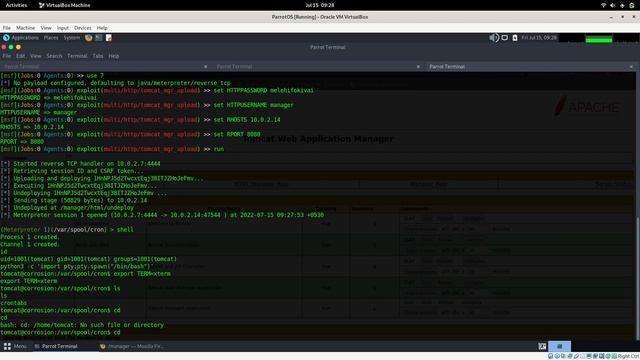Open the VirtualBox Help menu

point(102,28)
